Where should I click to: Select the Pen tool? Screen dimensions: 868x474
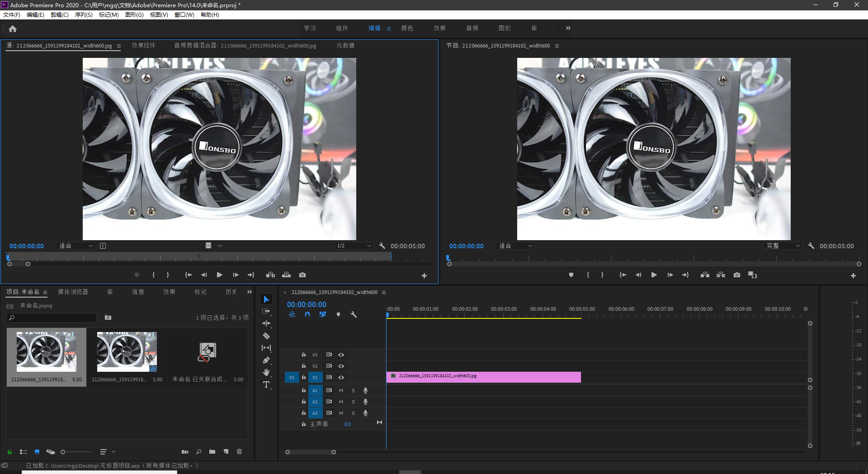(x=266, y=360)
